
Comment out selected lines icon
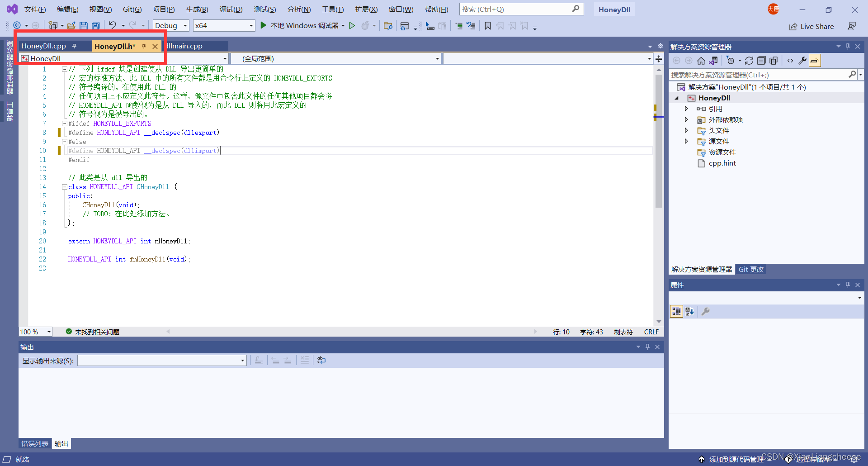tap(459, 26)
